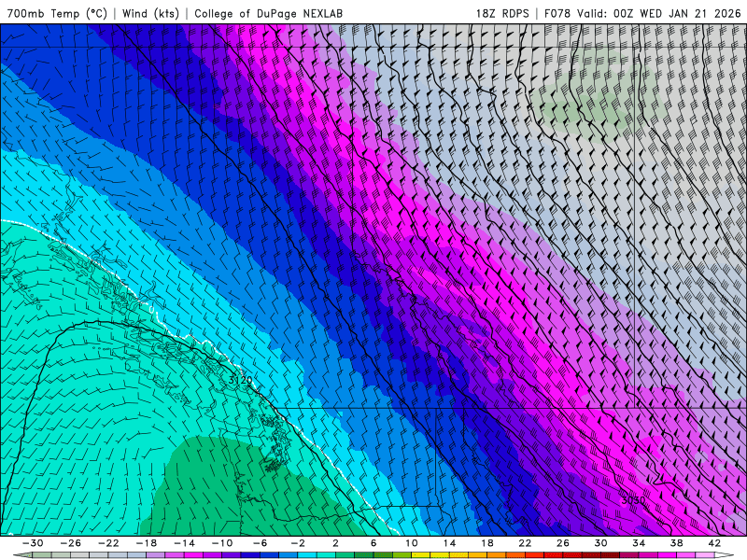747x560 pixels.
Task: Click the 10 label on the color scale
Action: 411,543
